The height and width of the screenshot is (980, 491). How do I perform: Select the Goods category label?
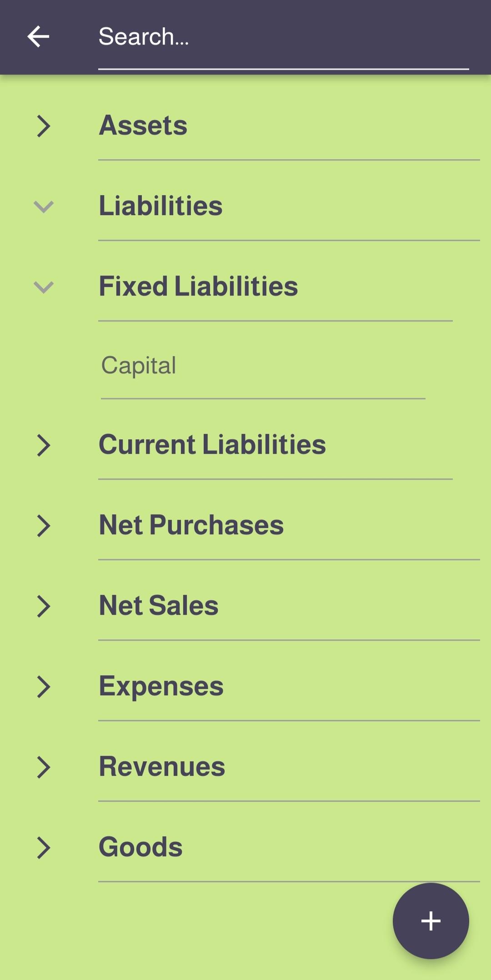click(140, 847)
